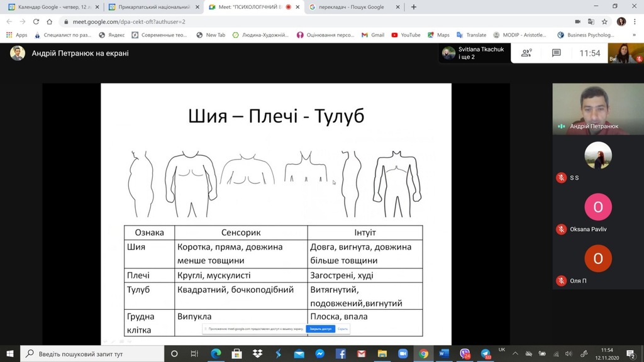This screenshot has width=644, height=362.
Task: Switch to the перекладач Google search tab
Action: point(351,7)
